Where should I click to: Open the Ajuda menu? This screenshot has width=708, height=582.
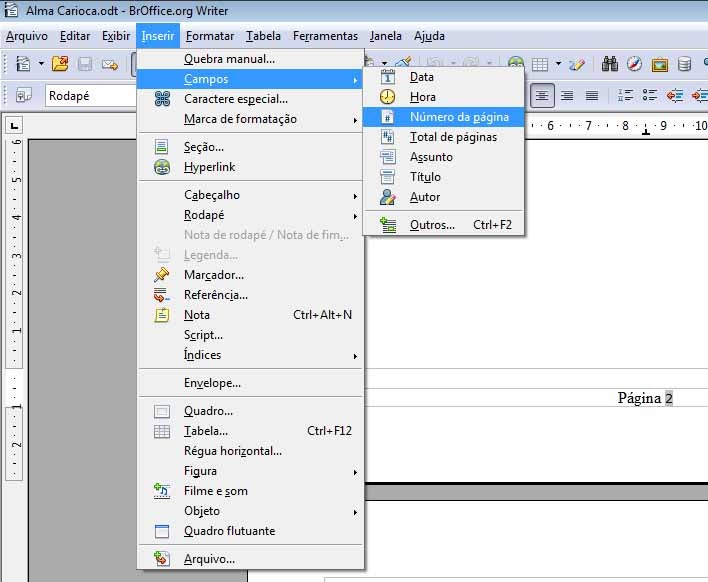point(429,36)
